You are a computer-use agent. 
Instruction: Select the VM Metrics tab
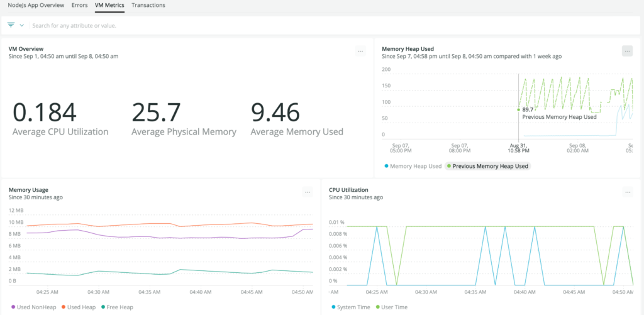click(x=109, y=5)
